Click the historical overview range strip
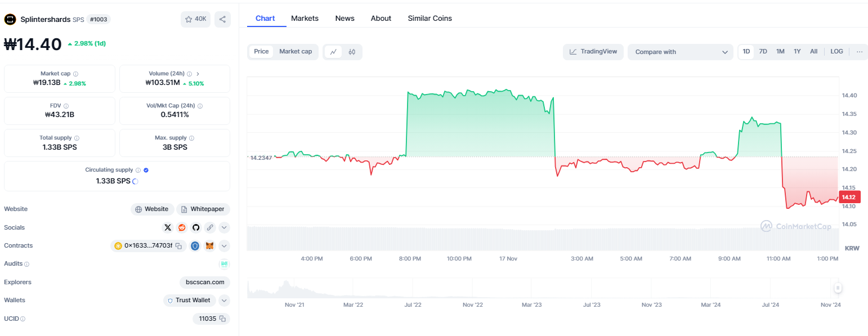 [x=543, y=288]
